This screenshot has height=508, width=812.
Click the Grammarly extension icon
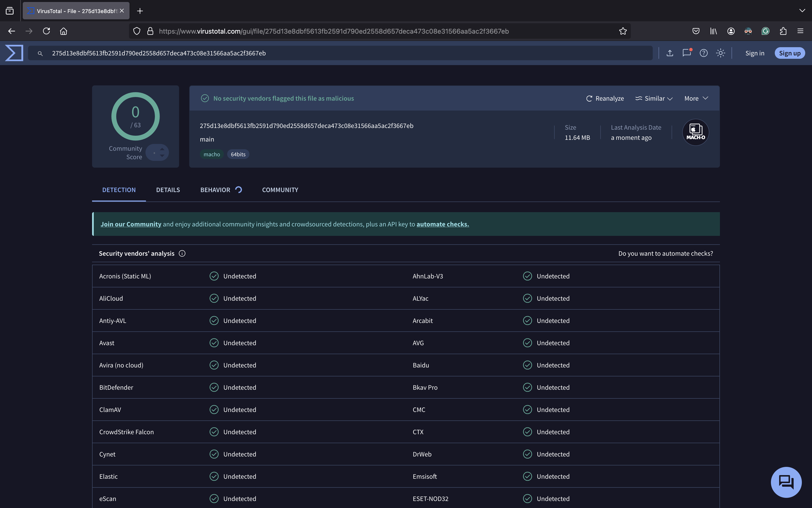tap(765, 31)
